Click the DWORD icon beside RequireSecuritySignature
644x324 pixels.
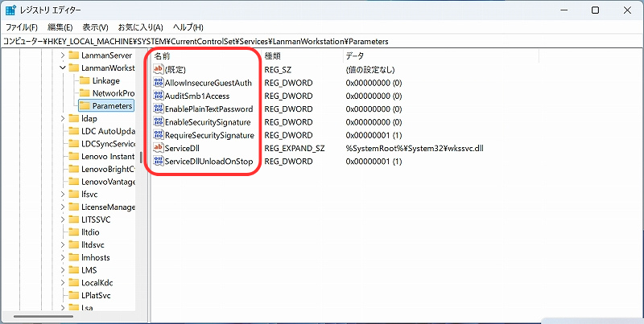coord(158,135)
